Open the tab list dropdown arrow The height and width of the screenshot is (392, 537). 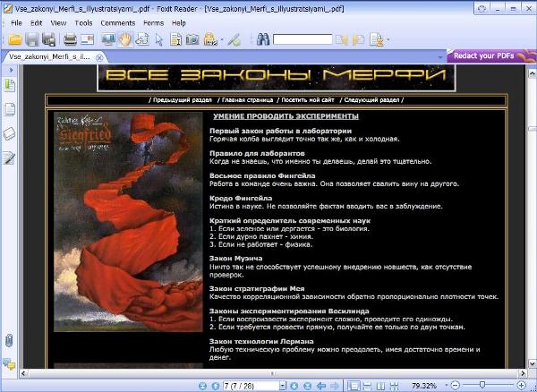point(440,57)
